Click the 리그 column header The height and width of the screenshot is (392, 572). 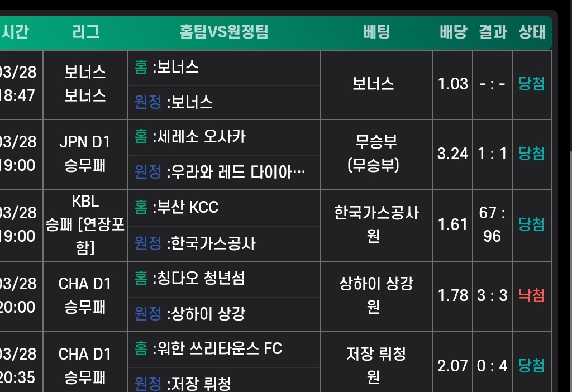(85, 32)
